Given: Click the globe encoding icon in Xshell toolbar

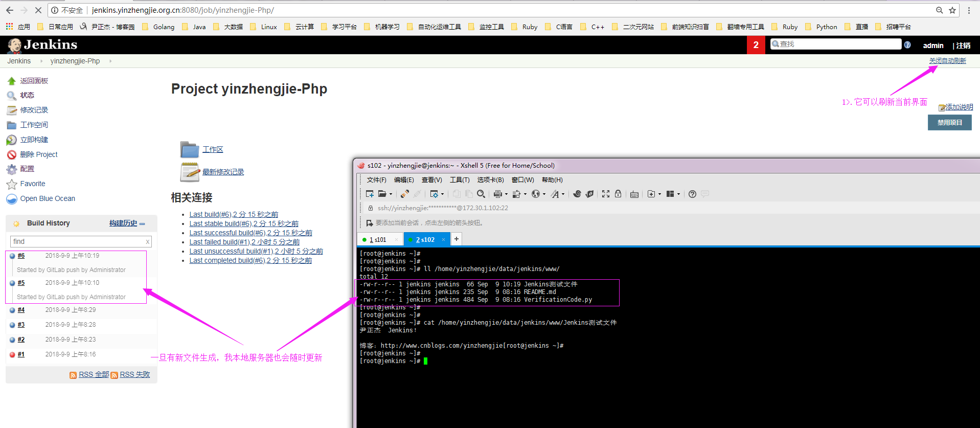Looking at the screenshot, I should [x=535, y=194].
